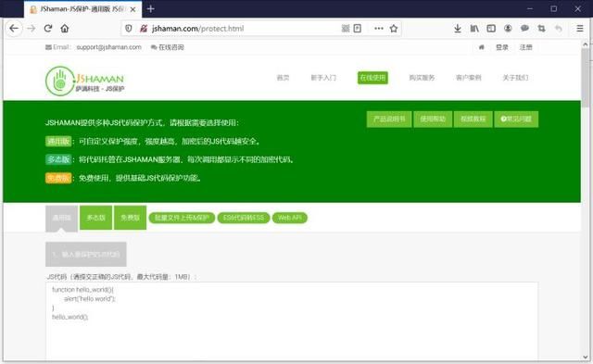The image size is (593, 364).
Task: Click the undo arrow toolbar icon
Action: coord(558,29)
